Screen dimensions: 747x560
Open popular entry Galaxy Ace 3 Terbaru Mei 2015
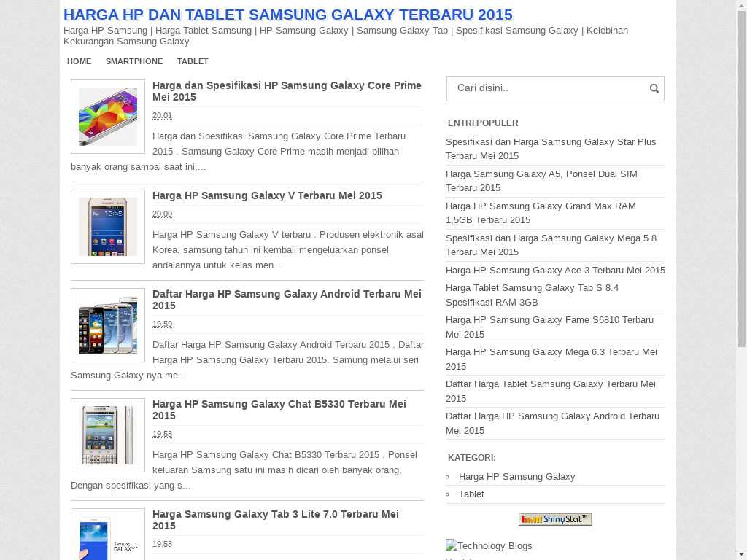pyautogui.click(x=555, y=270)
